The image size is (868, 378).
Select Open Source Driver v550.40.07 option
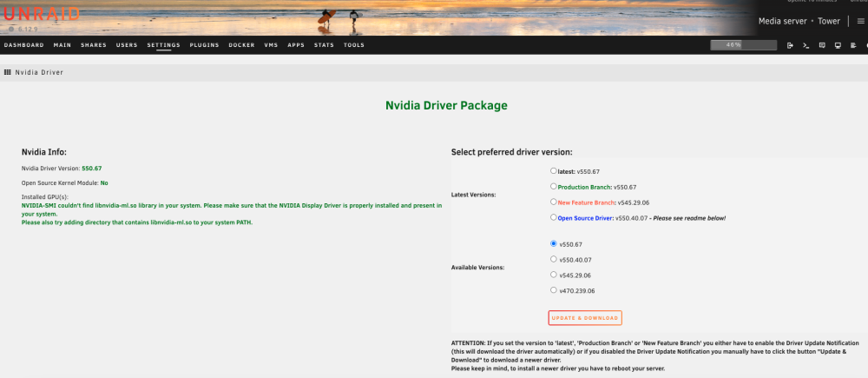[554, 217]
